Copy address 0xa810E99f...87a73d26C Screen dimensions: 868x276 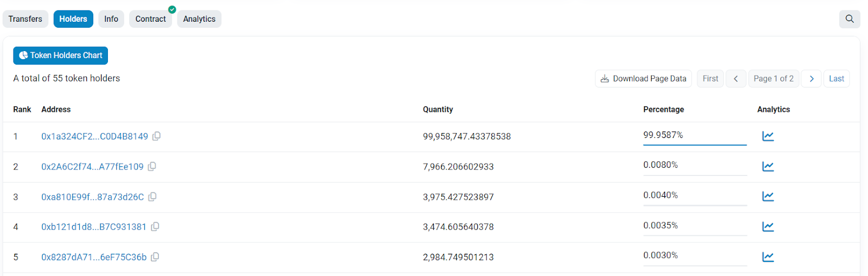[152, 197]
